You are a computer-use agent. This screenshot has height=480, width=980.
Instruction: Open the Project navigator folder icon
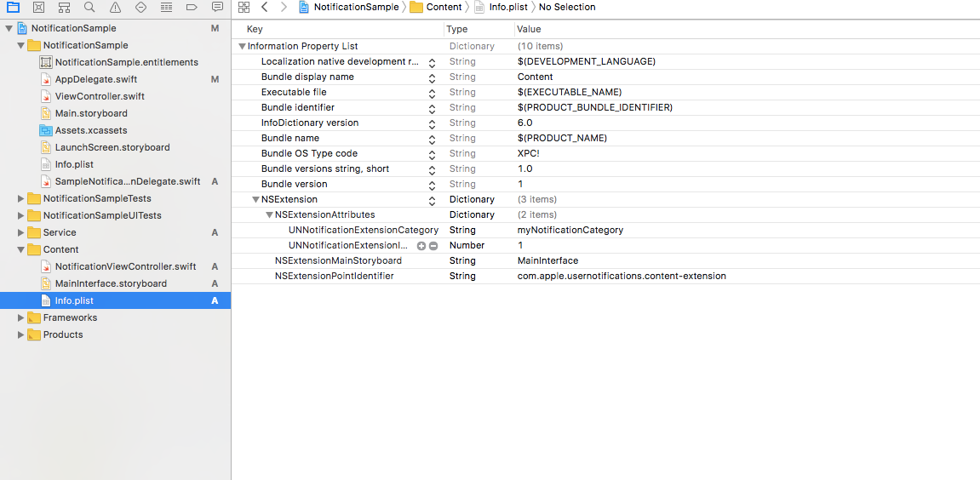[x=13, y=8]
